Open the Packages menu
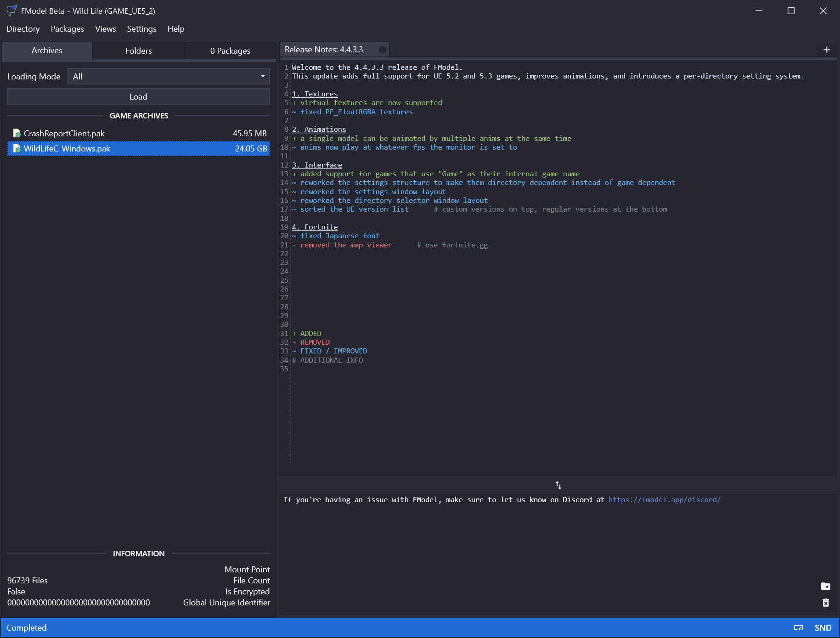This screenshot has height=638, width=840. [x=68, y=29]
